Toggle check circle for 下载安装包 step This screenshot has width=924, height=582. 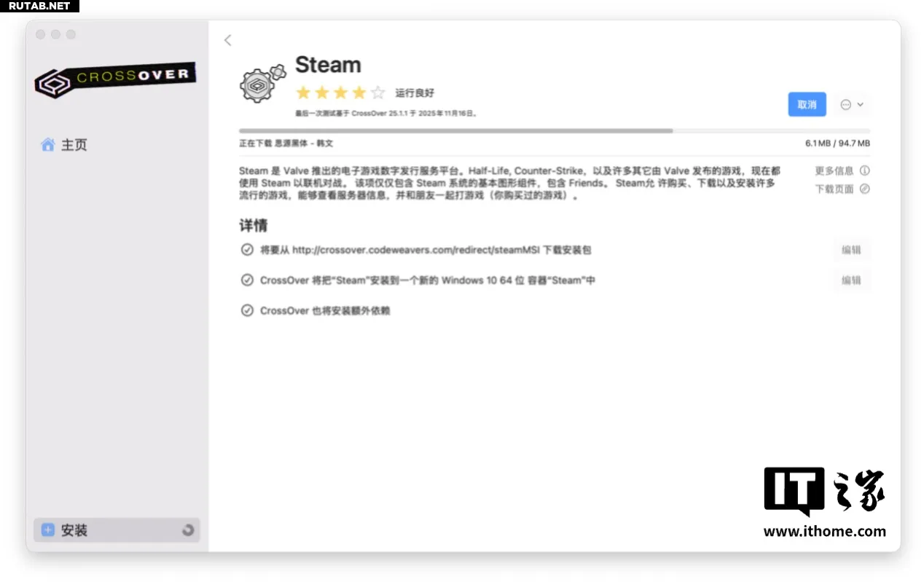[247, 250]
